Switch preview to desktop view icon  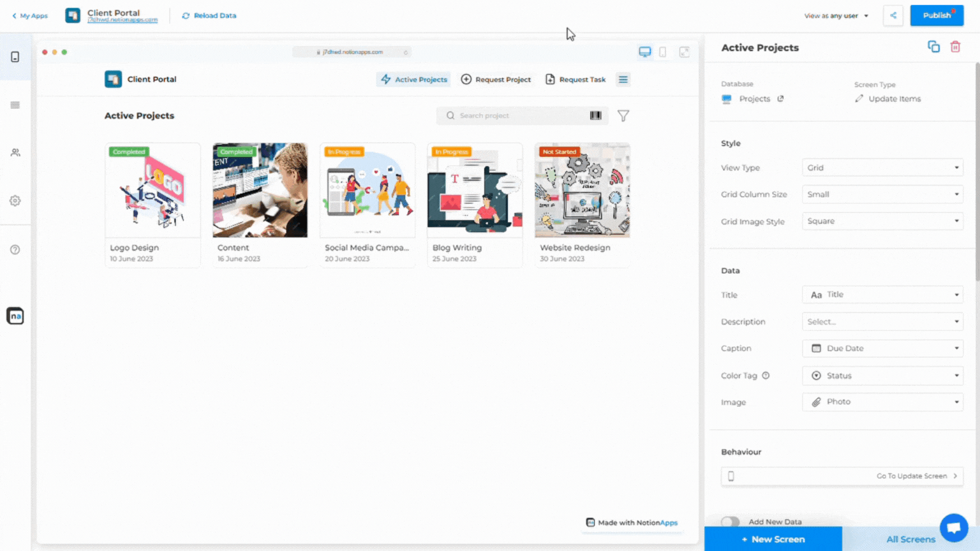pyautogui.click(x=645, y=52)
